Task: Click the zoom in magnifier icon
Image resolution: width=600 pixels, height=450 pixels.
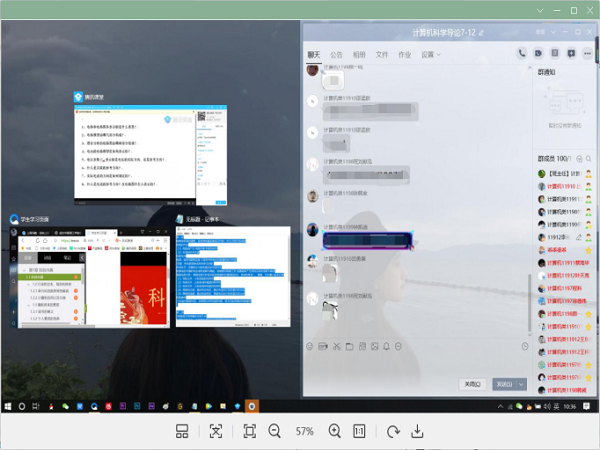Action: click(x=334, y=431)
